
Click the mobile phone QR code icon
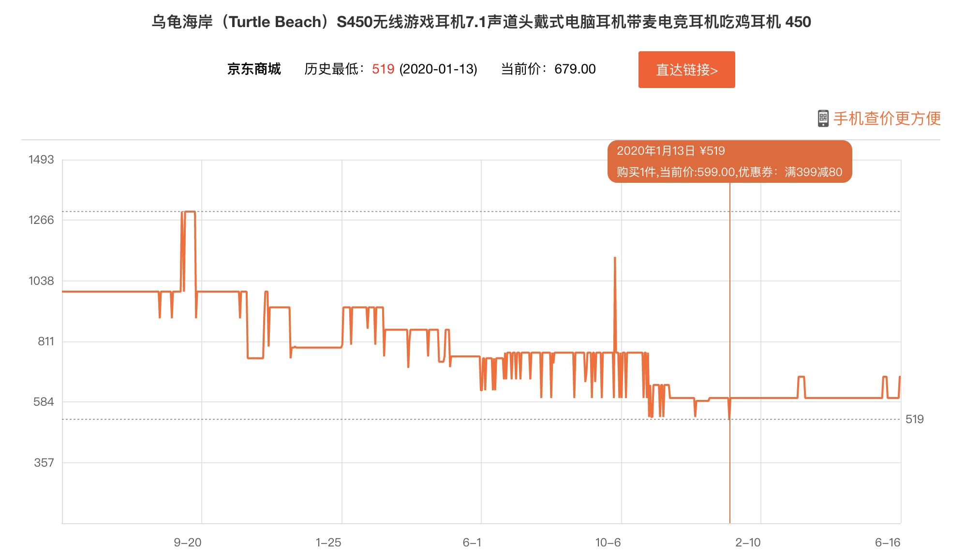coord(823,118)
